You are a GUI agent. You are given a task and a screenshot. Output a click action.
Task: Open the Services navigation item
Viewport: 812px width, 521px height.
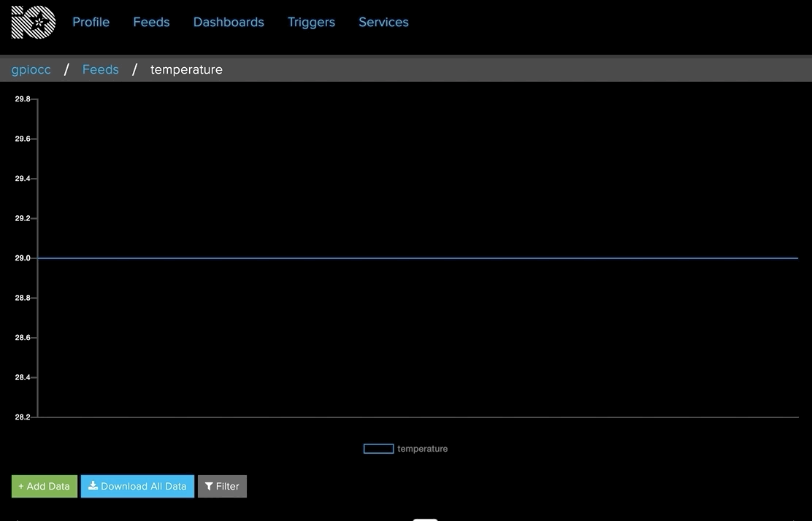tap(384, 22)
